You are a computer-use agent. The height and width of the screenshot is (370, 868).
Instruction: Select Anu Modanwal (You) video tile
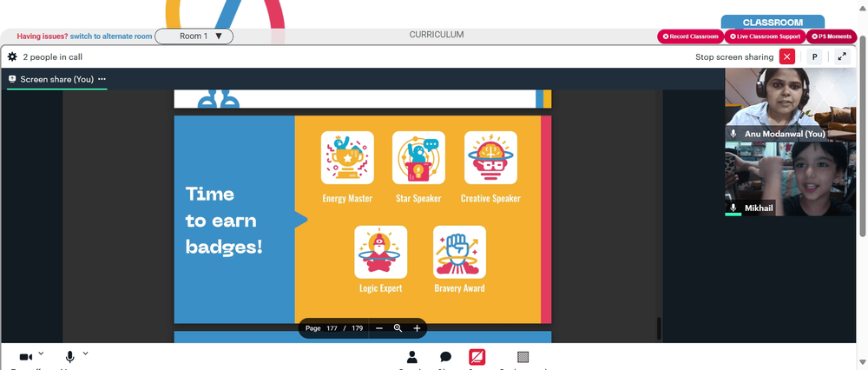tap(790, 105)
